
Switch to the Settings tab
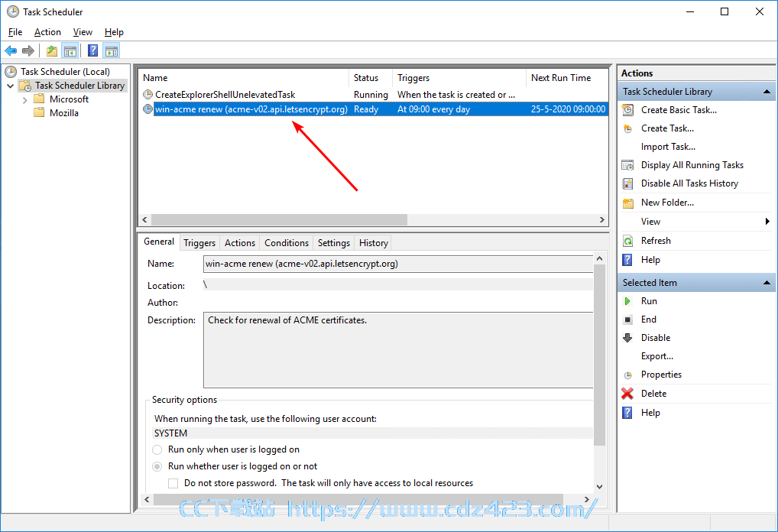tap(334, 242)
